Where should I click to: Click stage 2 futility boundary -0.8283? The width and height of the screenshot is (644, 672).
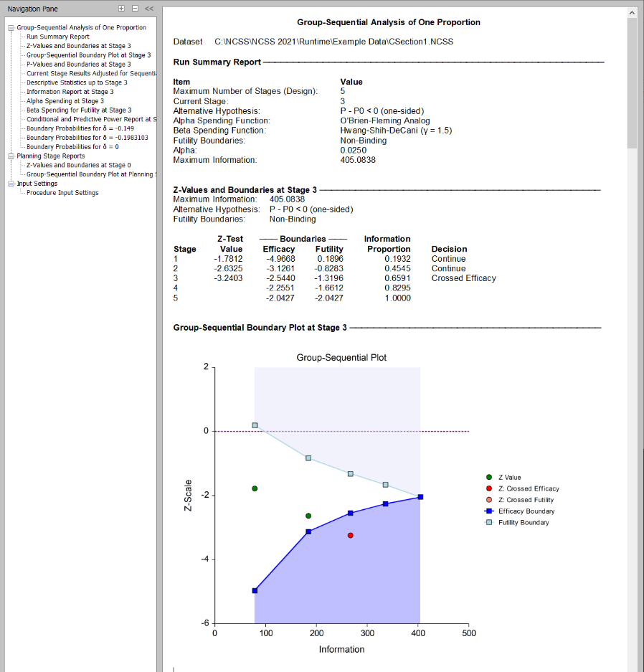pyautogui.click(x=328, y=269)
